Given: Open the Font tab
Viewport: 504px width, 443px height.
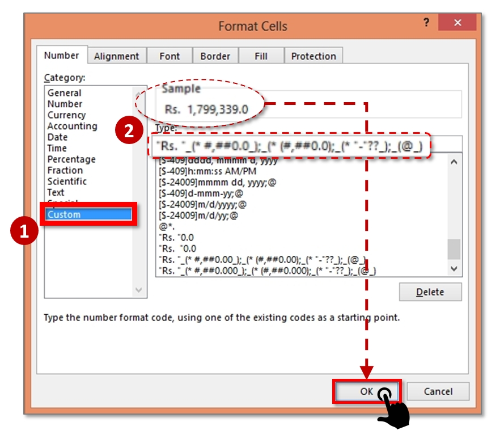Looking at the screenshot, I should 170,56.
